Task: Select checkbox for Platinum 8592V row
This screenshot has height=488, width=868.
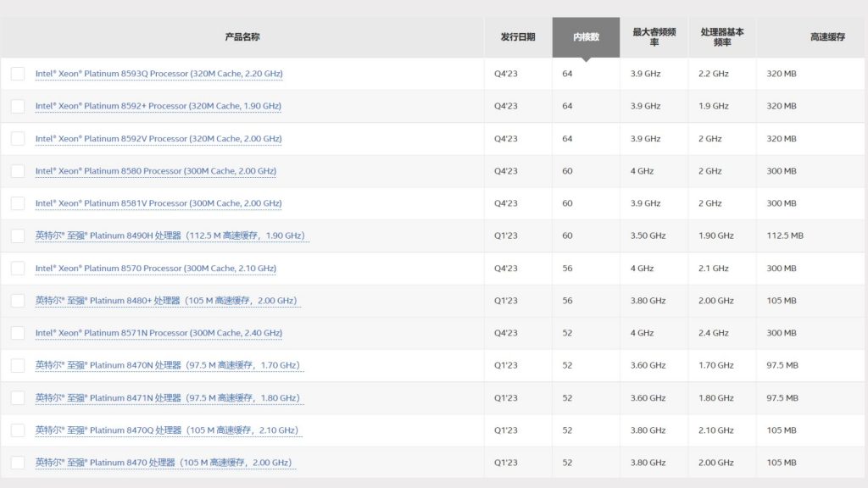Action: pyautogui.click(x=18, y=138)
